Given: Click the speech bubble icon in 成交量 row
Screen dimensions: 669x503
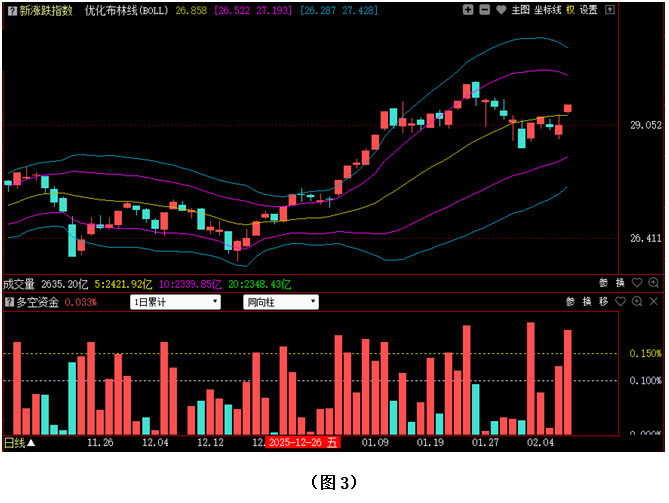Looking at the screenshot, I should [x=637, y=283].
